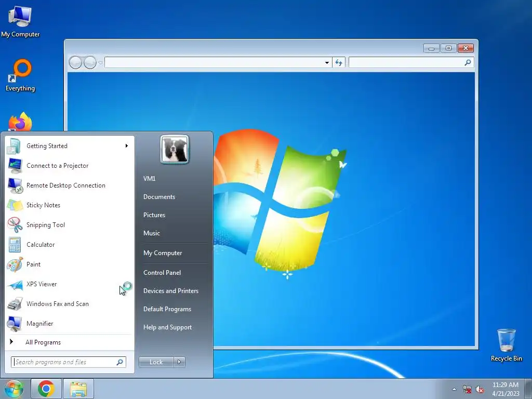Select the Firefox desktop icon
This screenshot has height=399, width=532.
point(20,122)
